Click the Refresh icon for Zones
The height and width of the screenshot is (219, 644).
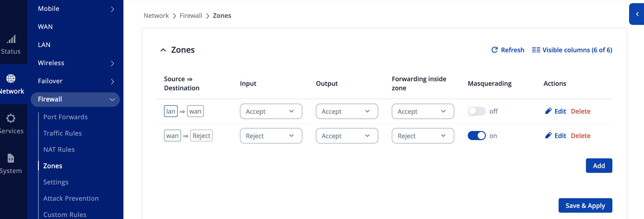[x=494, y=50]
